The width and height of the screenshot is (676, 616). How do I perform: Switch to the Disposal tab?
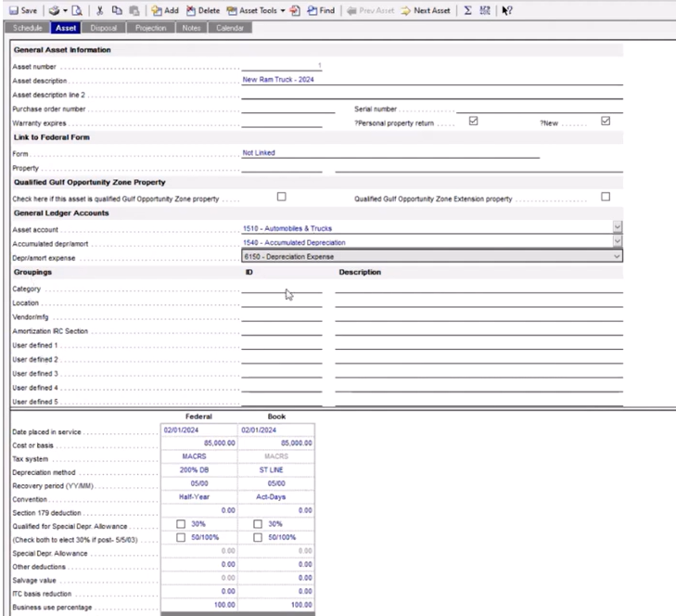coord(101,28)
